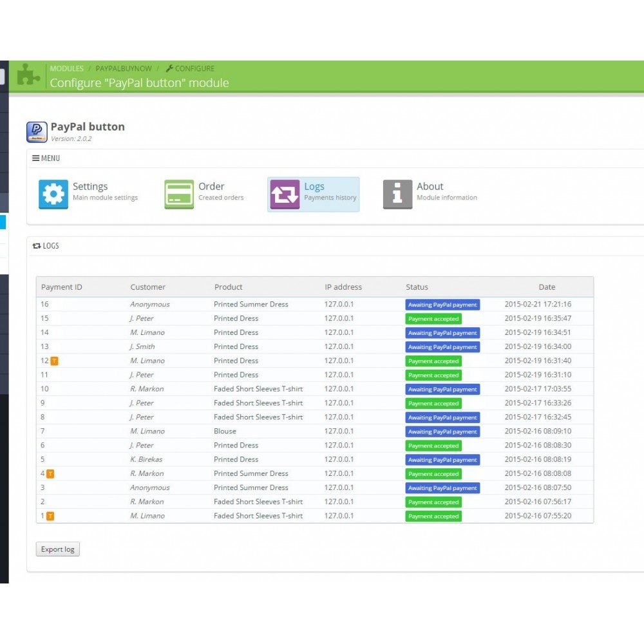
Task: Click the IP address column header
Action: pyautogui.click(x=343, y=287)
